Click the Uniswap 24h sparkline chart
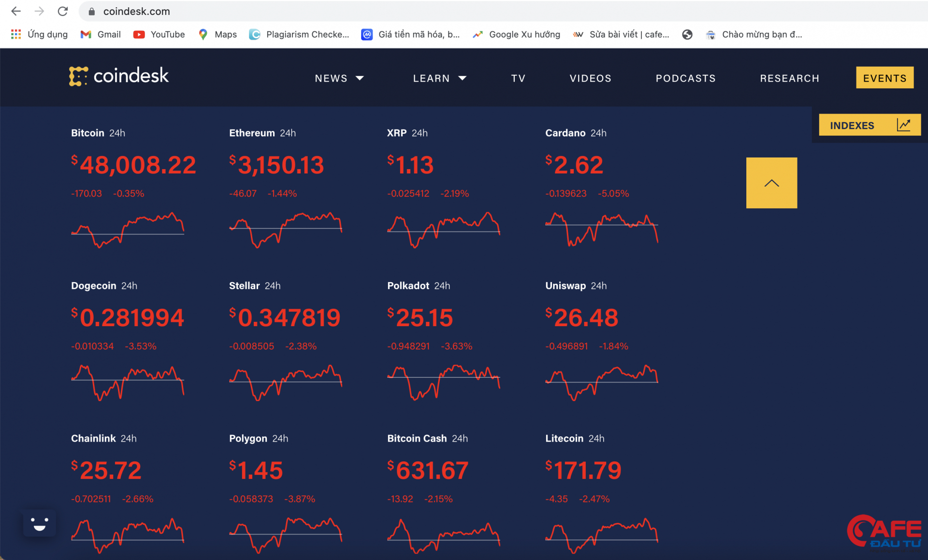928x560 pixels. (x=602, y=383)
